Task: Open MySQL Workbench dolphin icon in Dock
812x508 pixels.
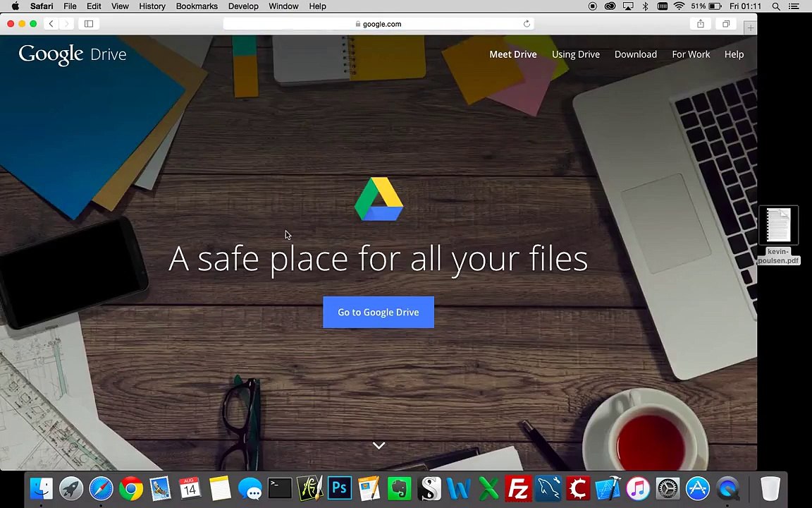Action: click(548, 488)
